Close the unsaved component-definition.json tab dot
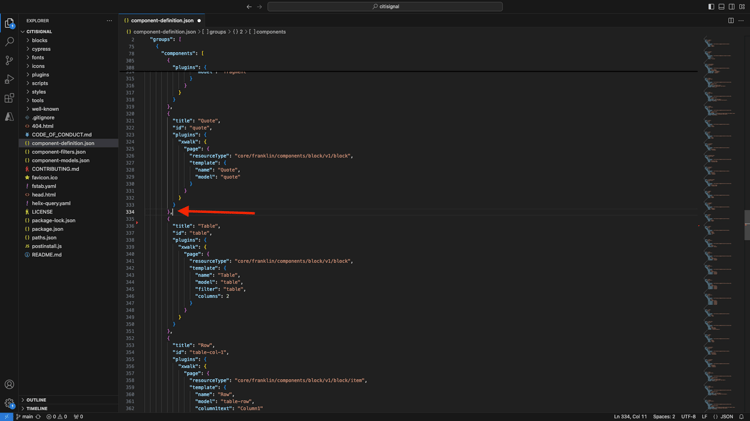750x421 pixels. click(x=199, y=21)
